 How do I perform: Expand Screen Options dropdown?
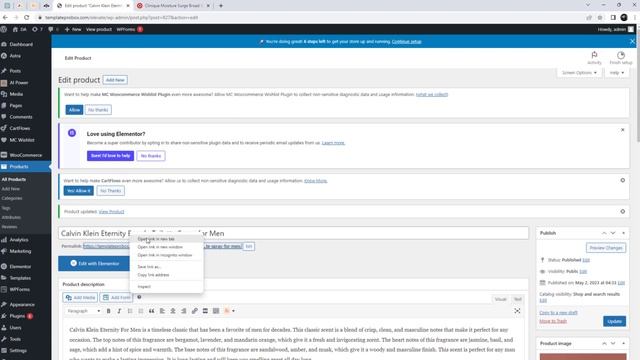coord(579,73)
